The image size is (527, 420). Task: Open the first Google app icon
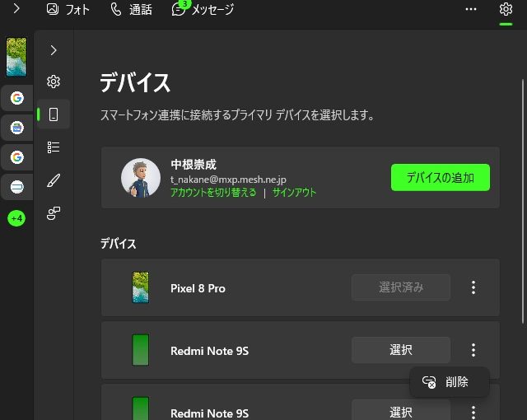pos(16,98)
